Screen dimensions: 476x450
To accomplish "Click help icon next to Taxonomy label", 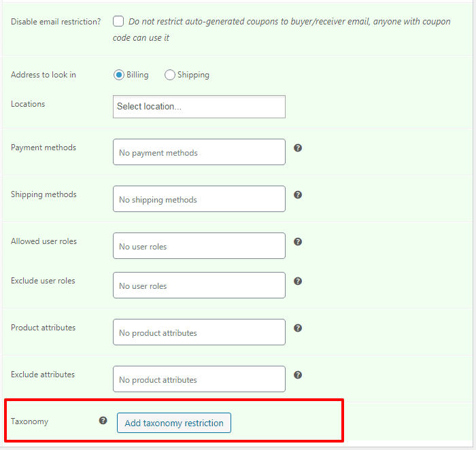I will point(103,420).
